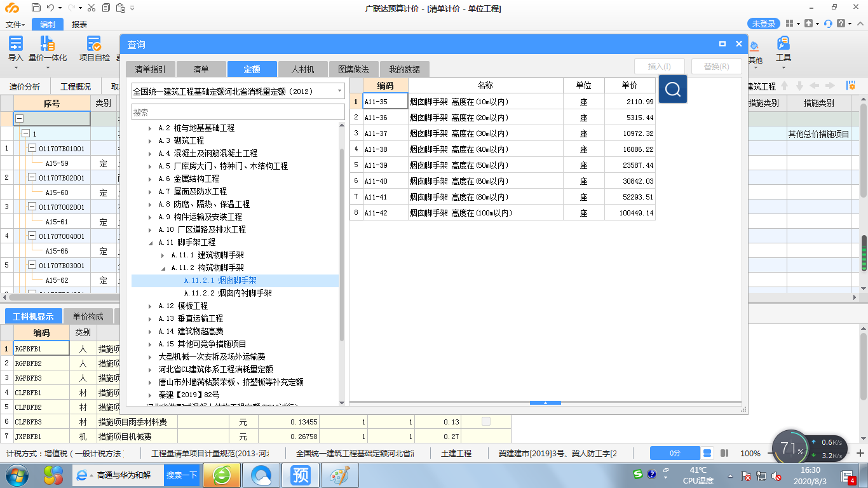Click the Sogou input S tray icon
The height and width of the screenshot is (488, 868).
point(638,474)
